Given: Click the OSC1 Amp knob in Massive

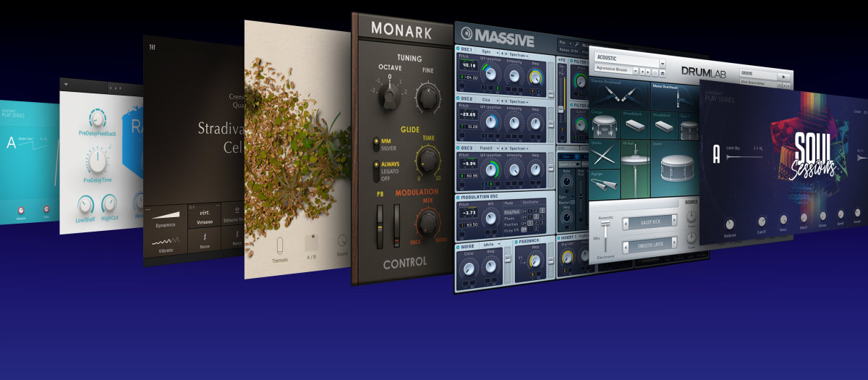Looking at the screenshot, I should 536,76.
